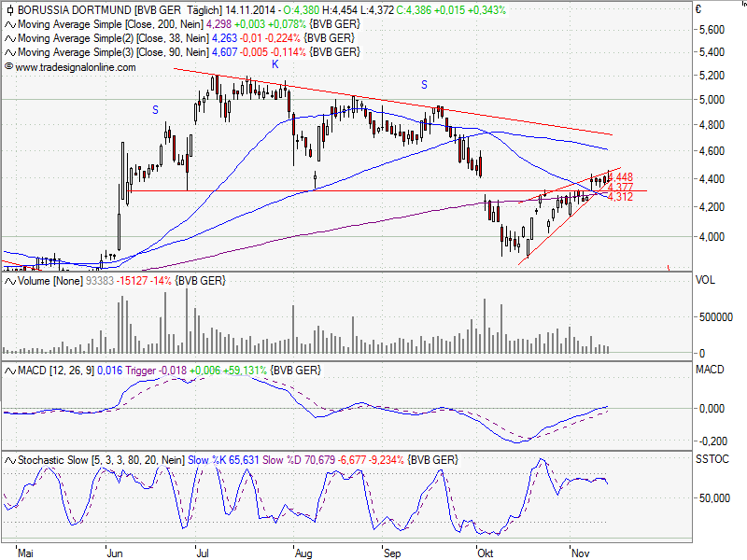This screenshot has width=747, height=560.
Task: Click the SSTOC axis label
Action: pyautogui.click(x=712, y=459)
